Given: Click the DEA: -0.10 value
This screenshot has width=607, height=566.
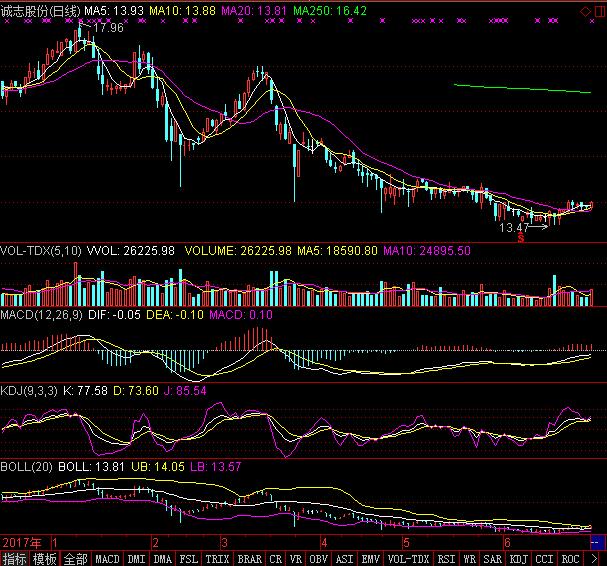Looking at the screenshot, I should tap(175, 315).
